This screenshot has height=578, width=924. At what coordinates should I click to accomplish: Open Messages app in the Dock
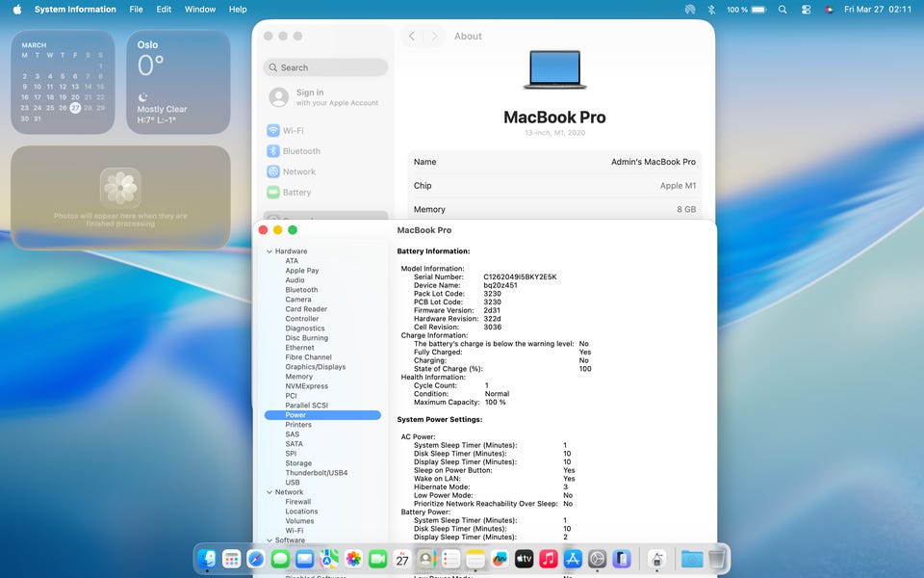[280, 558]
